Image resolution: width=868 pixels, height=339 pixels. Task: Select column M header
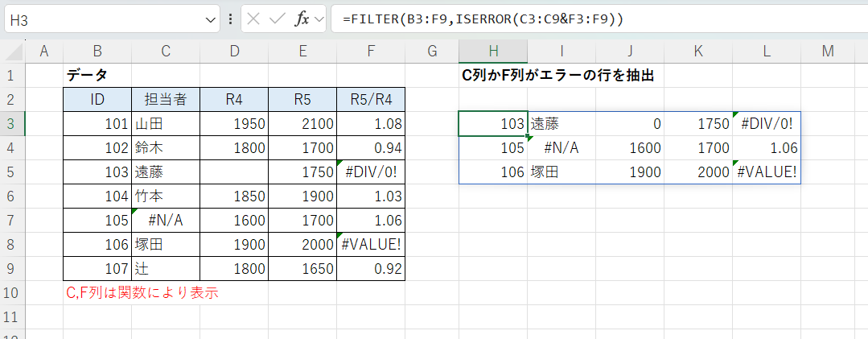point(828,52)
